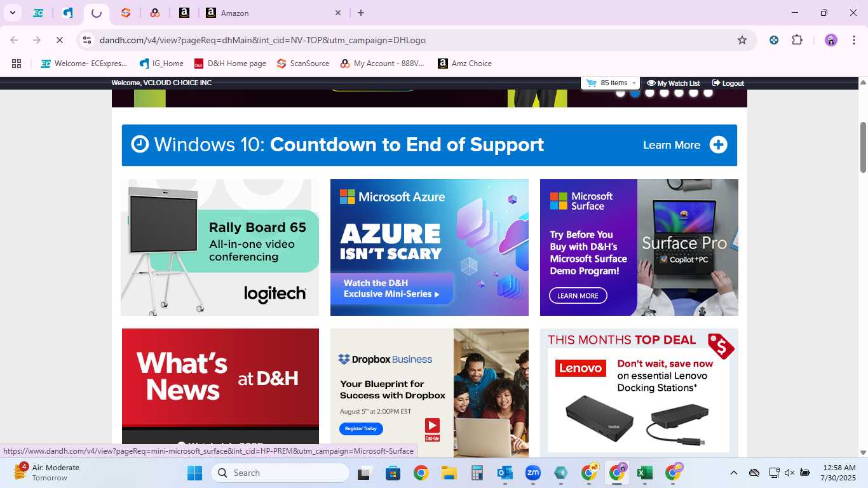
Task: Expand the 85 Items cart dropdown arrow
Action: (x=634, y=84)
